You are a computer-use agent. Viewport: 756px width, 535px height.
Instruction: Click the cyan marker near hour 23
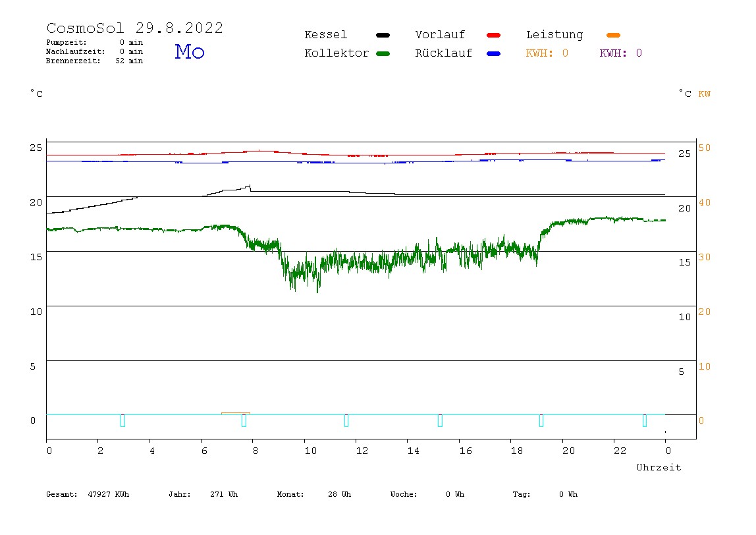(x=645, y=420)
